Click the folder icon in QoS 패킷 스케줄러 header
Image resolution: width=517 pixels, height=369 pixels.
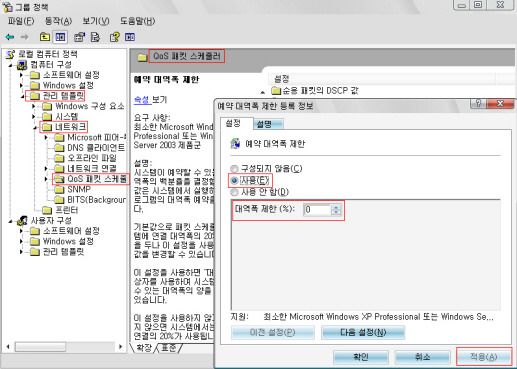pyautogui.click(x=142, y=57)
